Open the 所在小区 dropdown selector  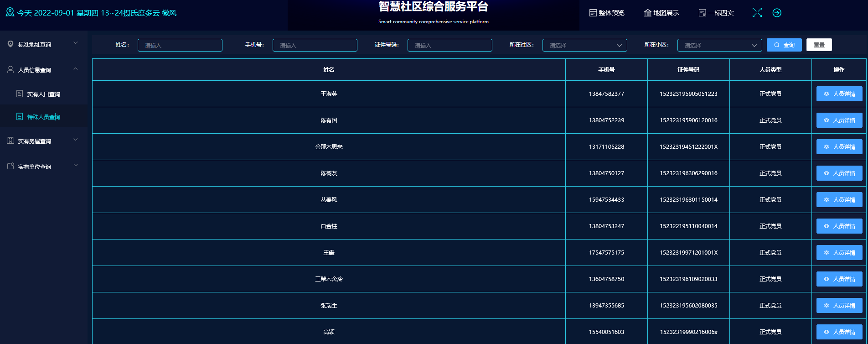point(719,45)
